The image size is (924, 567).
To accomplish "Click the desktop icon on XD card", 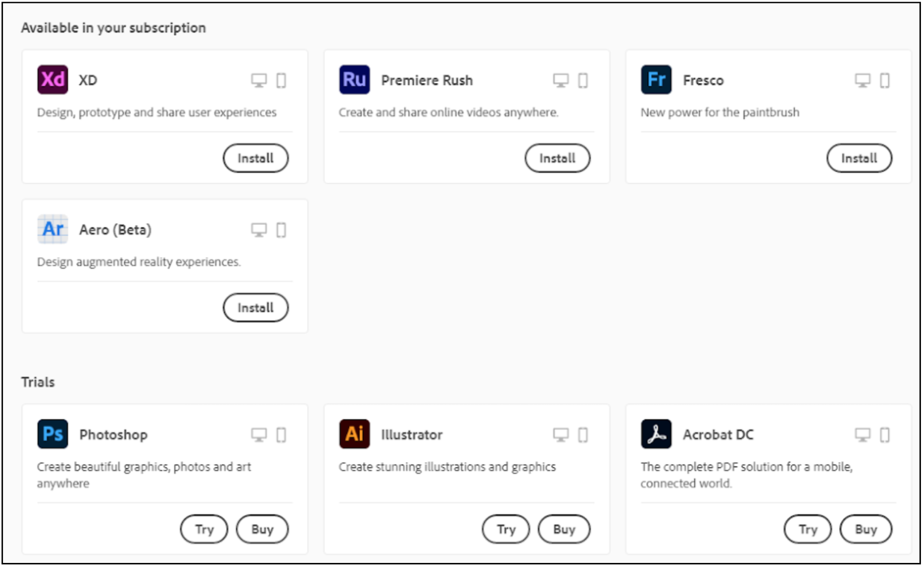I will click(259, 80).
